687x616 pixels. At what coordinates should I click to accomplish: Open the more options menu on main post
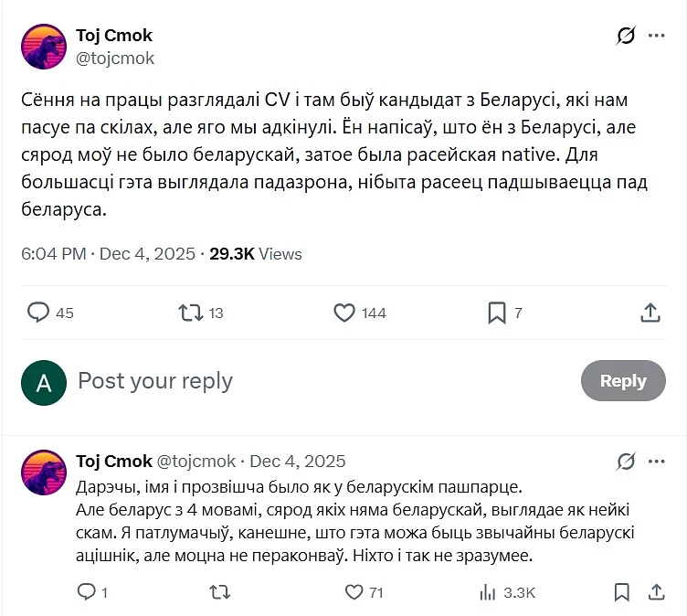point(657,37)
